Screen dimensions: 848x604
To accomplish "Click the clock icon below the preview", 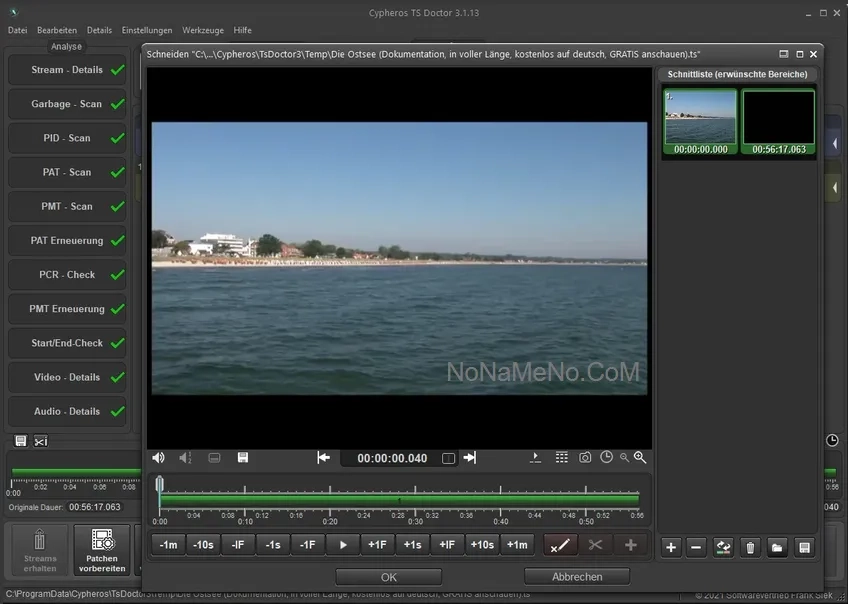I will coord(606,458).
